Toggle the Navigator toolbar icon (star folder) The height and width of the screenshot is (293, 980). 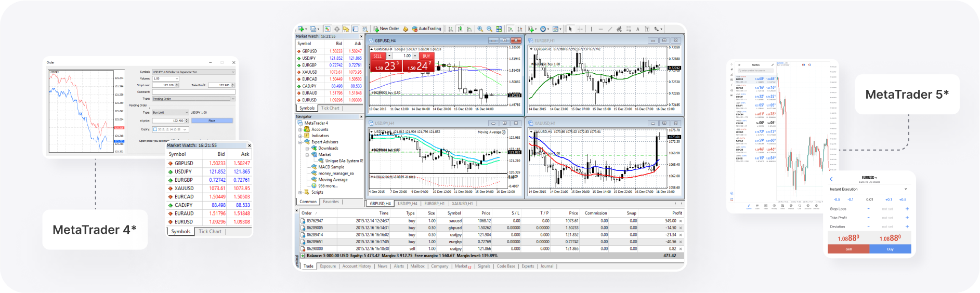coord(346,29)
